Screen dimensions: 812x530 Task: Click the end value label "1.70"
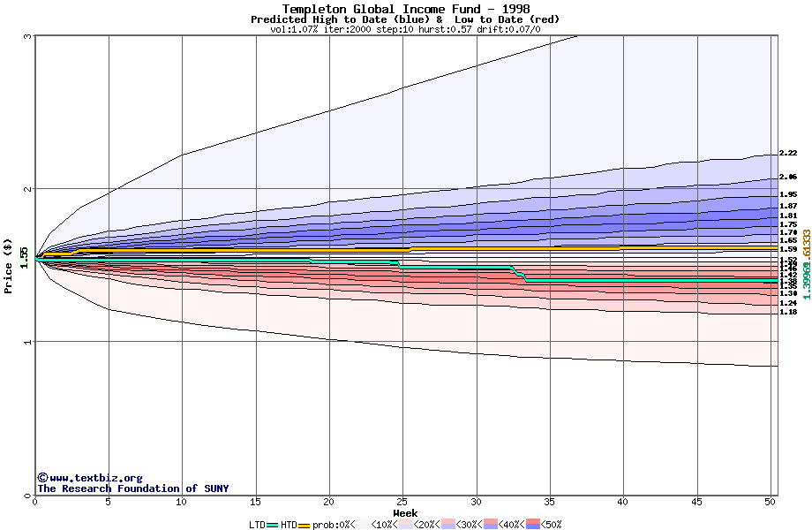tap(788, 233)
